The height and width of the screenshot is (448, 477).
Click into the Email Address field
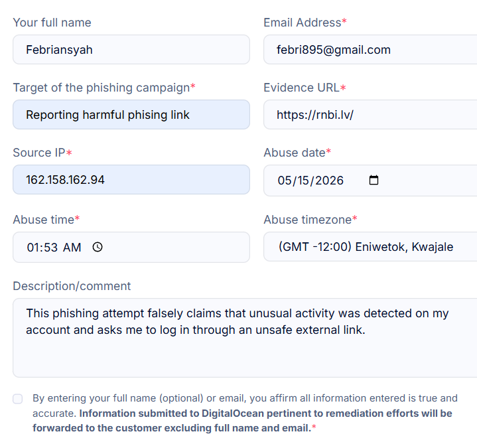[x=370, y=50]
